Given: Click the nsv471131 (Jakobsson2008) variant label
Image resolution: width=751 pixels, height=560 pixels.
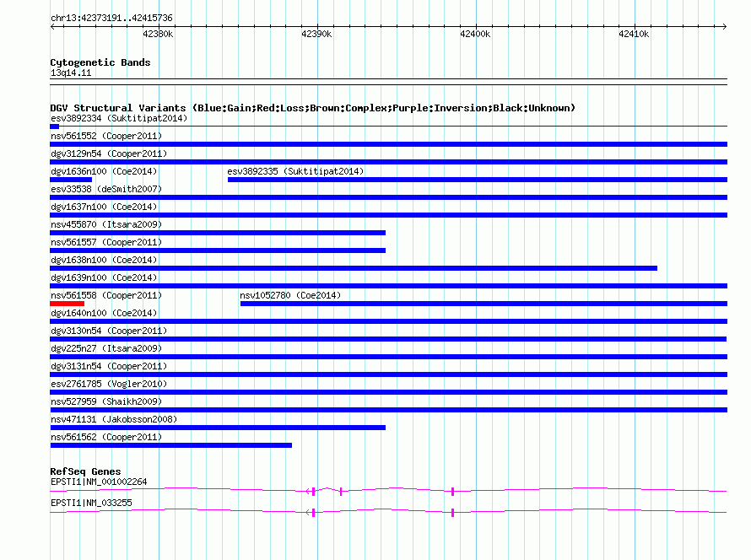Looking at the screenshot, I should click(114, 419).
